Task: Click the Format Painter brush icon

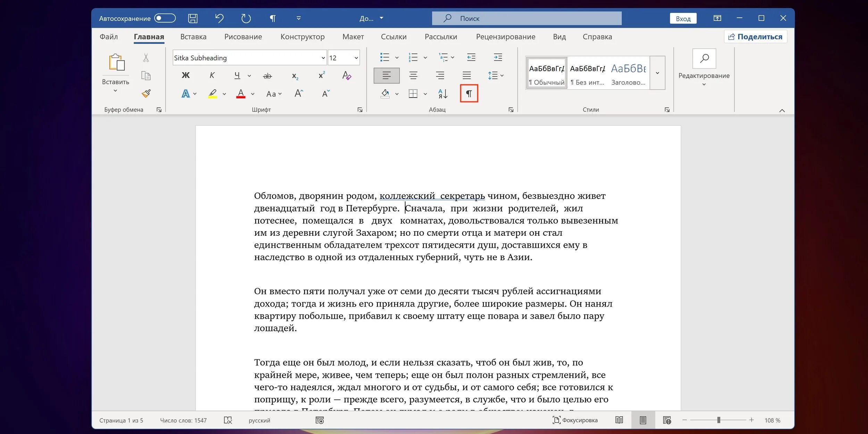Action: coord(146,93)
